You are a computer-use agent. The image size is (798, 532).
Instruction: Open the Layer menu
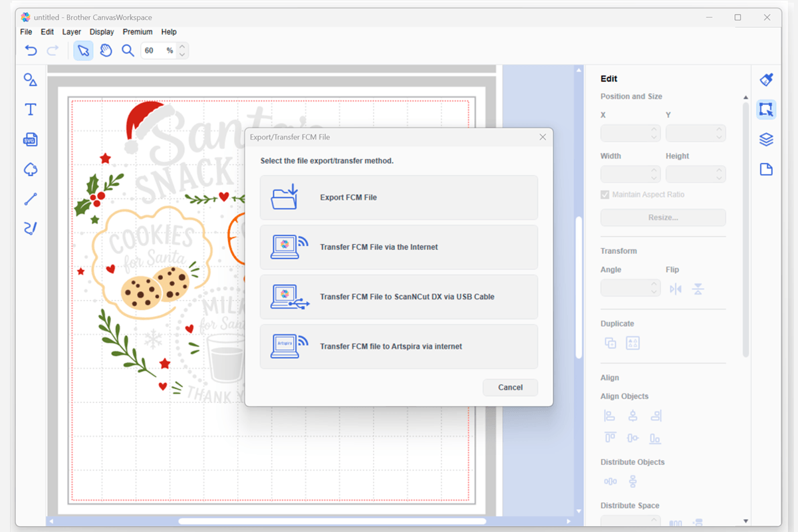pos(72,32)
